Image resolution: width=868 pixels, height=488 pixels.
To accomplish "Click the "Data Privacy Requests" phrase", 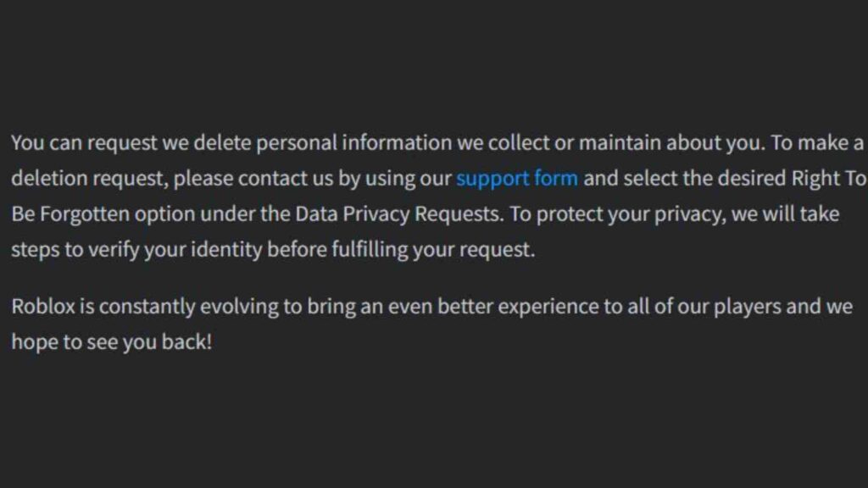I will tap(398, 214).
